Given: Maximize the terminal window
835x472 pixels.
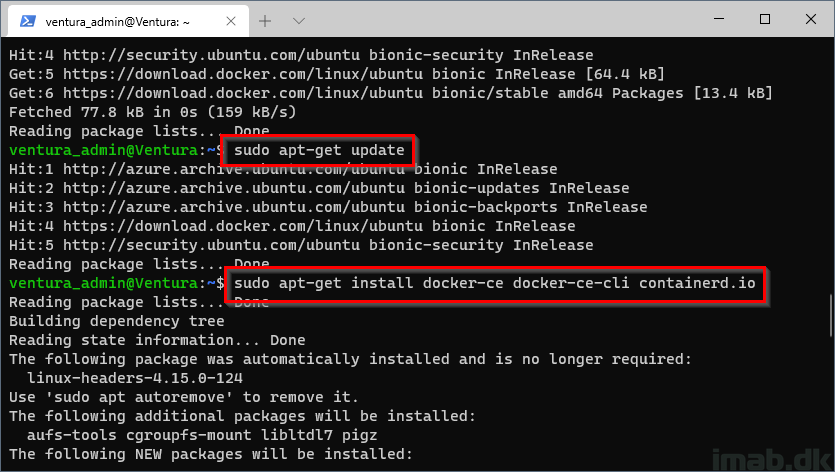Looking at the screenshot, I should tap(765, 19).
